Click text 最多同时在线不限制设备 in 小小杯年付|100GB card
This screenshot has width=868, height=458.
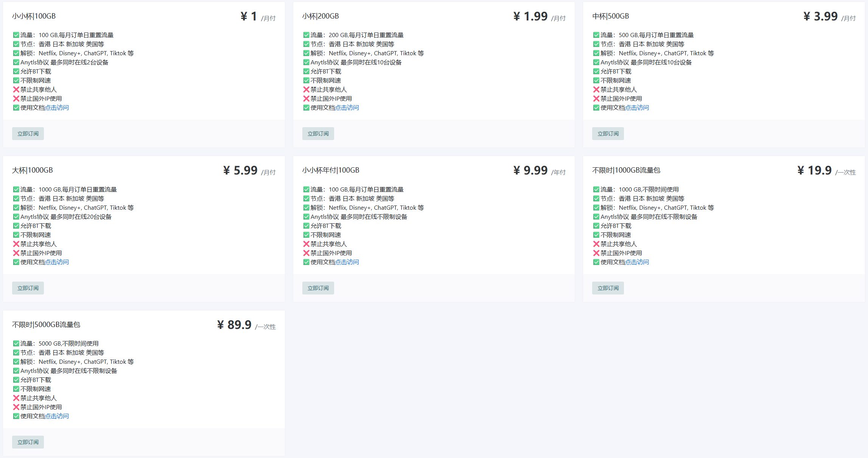(374, 217)
